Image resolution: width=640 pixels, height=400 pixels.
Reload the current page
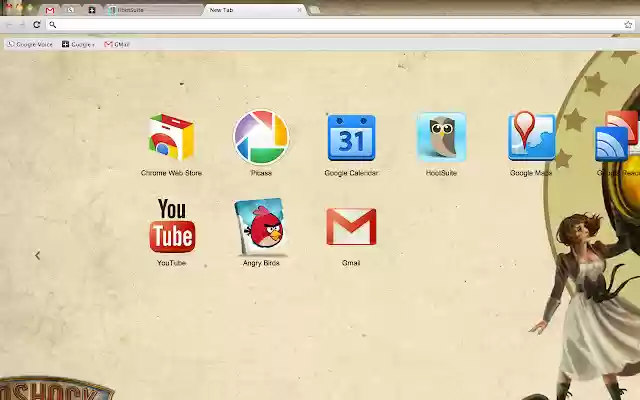pyautogui.click(x=37, y=24)
